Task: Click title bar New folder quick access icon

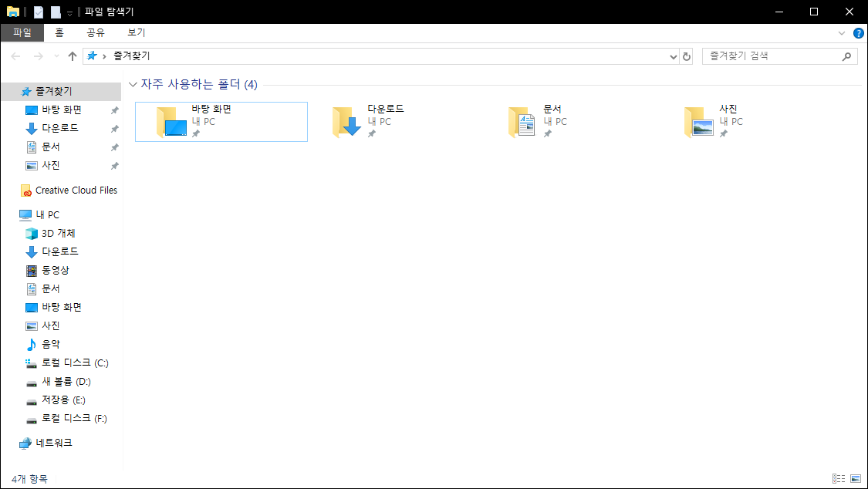Action: 56,12
